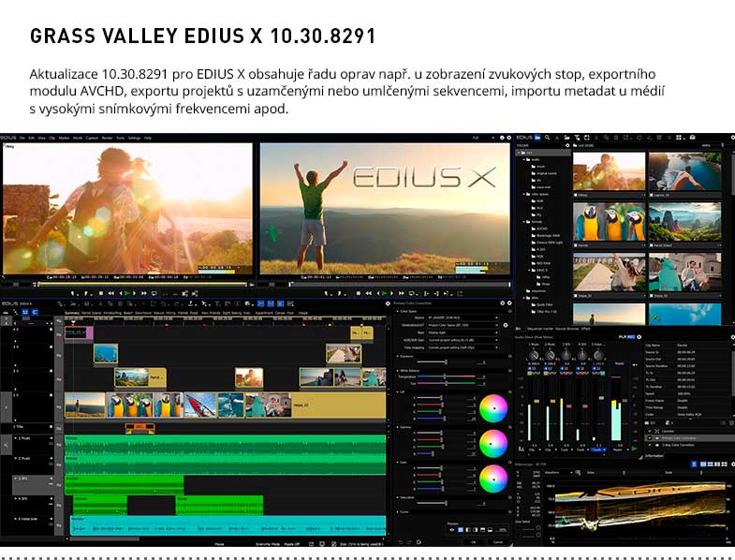Screen dimensions: 735x560
Task: Open the Waveform dropdown in the scope panel
Action: coord(559,472)
